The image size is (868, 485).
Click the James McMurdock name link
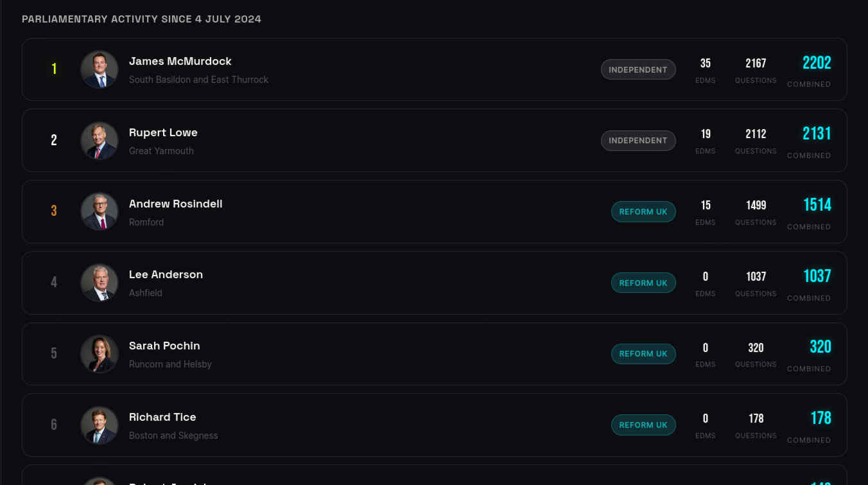coord(180,61)
